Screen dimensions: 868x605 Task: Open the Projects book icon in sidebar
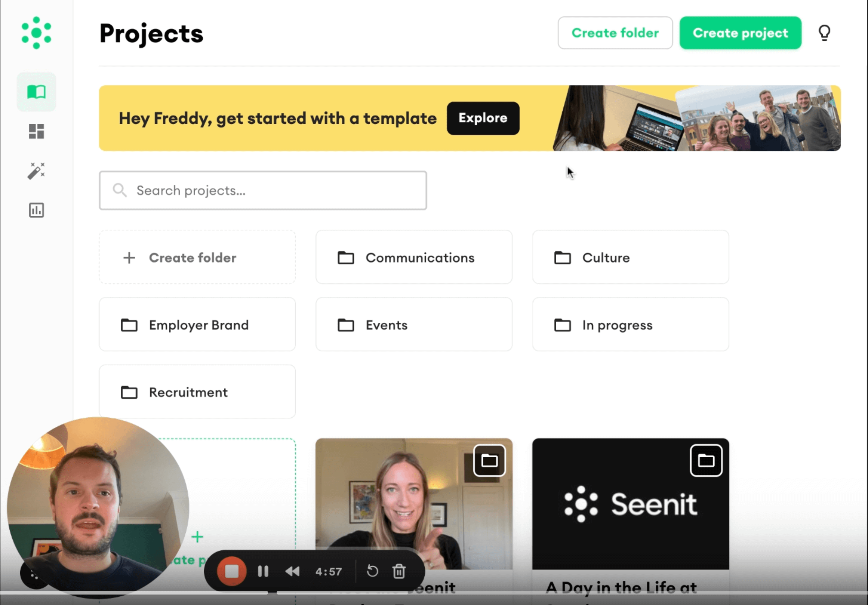click(36, 92)
